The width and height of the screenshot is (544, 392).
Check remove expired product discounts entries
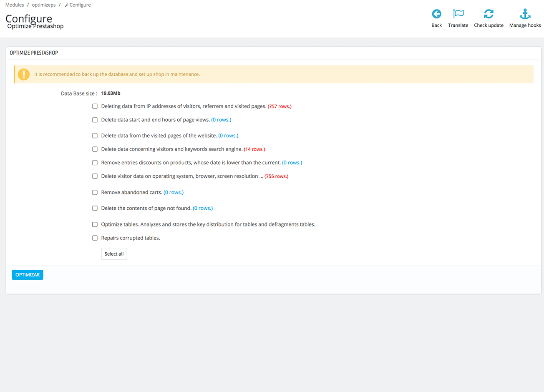pyautogui.click(x=95, y=163)
